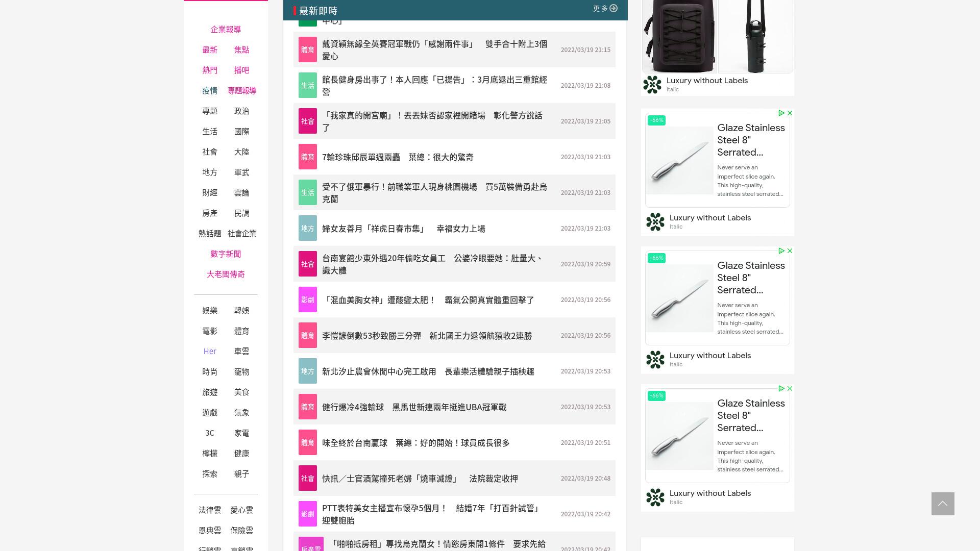Click the 社會 tag beside 士官酒駕 headline

pos(308,478)
